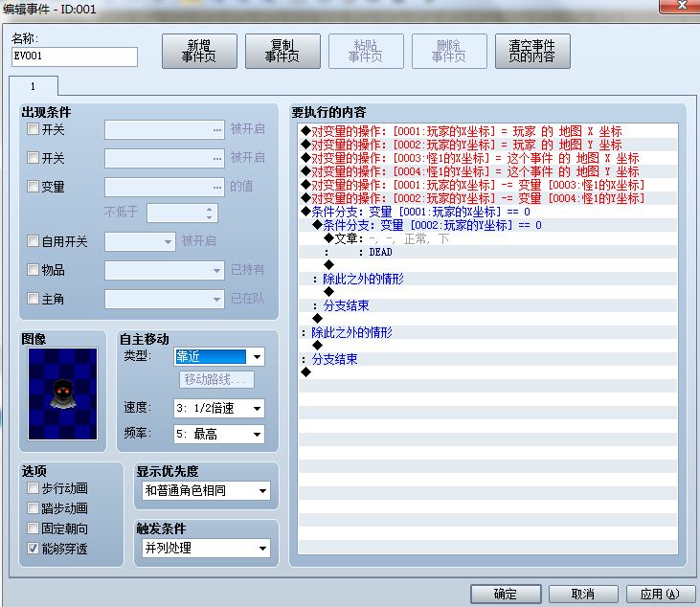Open the 类型 dropdown showing 靠近
This screenshot has height=607, width=700.
(x=219, y=356)
